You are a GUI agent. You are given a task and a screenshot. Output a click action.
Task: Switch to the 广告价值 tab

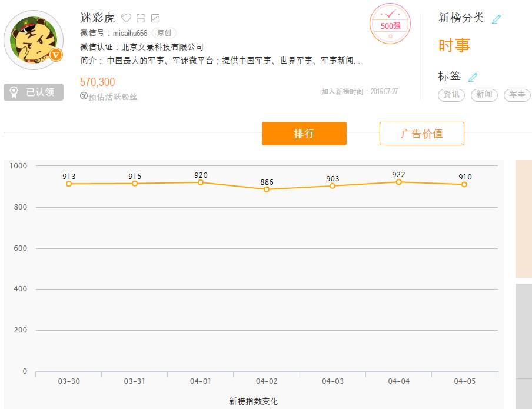[x=421, y=134]
